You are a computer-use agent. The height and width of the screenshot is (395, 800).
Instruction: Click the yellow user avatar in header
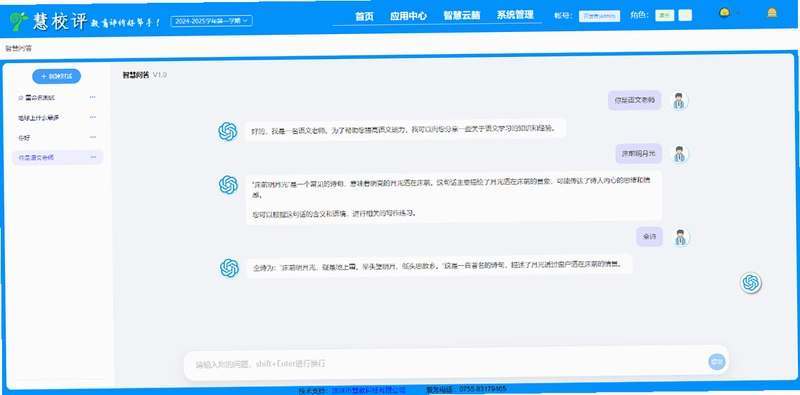[724, 13]
